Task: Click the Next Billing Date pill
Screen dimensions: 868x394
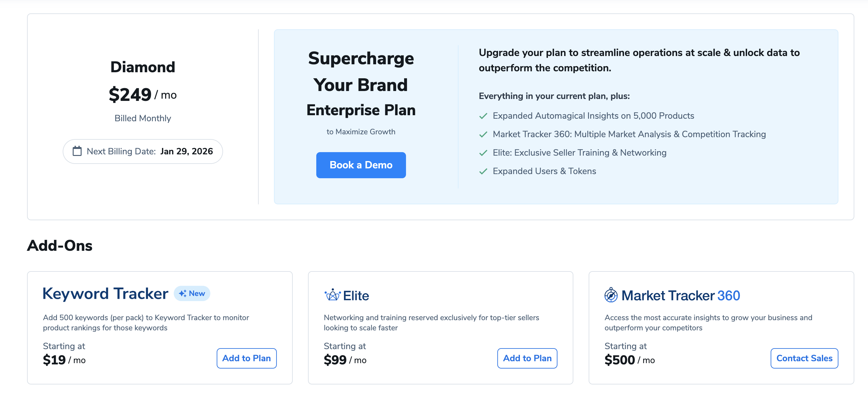Action: click(x=143, y=152)
